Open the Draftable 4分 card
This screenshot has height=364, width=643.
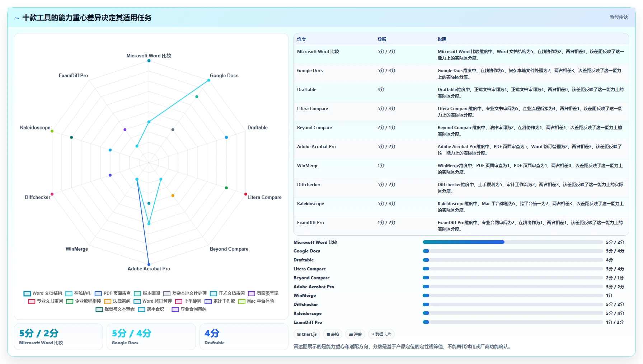[x=244, y=337]
